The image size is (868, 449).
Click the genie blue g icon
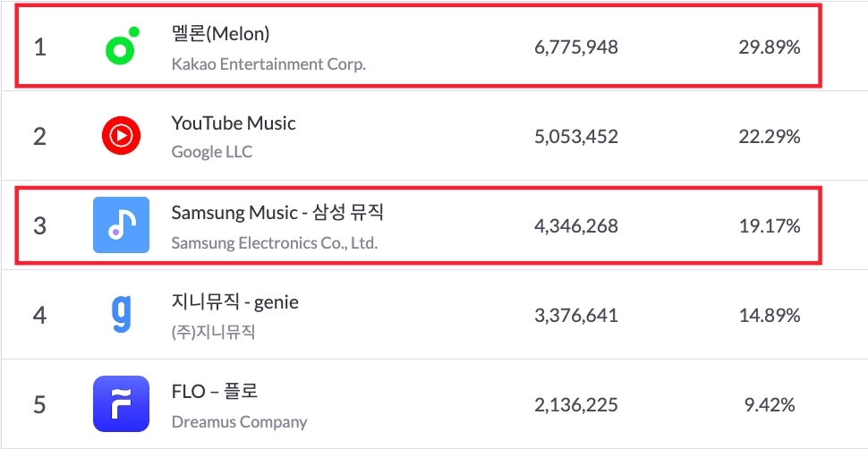121,314
